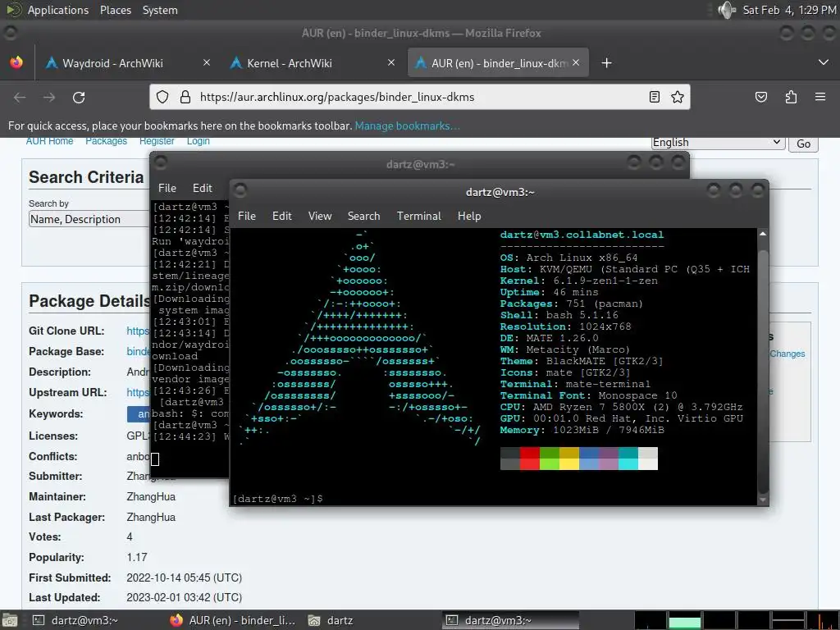The height and width of the screenshot is (630, 840).
Task: Reload the AUR page
Action: coord(79,98)
